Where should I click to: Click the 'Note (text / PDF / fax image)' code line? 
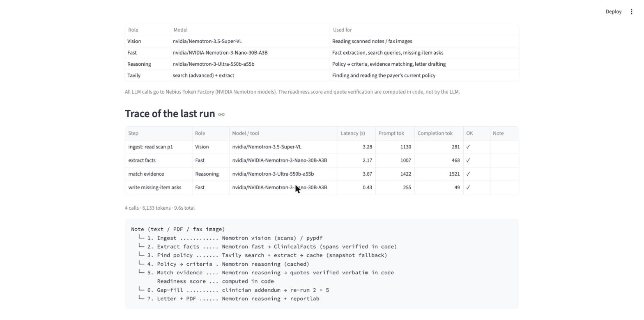tap(178, 229)
